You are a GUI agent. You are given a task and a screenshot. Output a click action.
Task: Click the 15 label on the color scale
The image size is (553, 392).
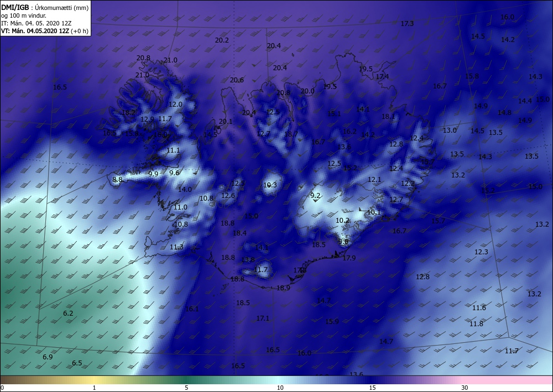(x=372, y=388)
